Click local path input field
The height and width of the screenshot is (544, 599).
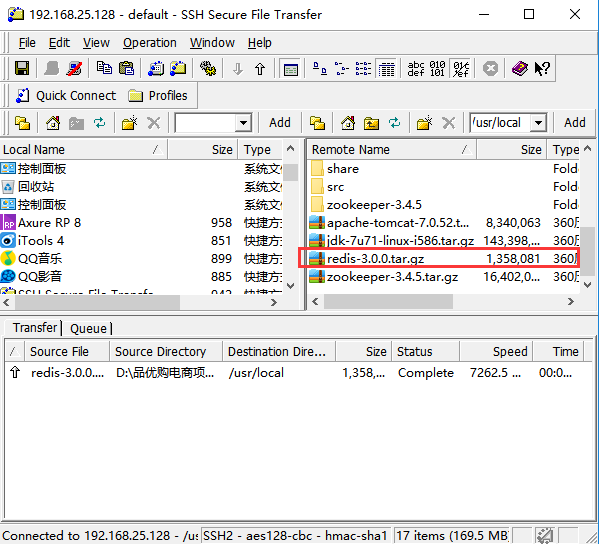coord(206,123)
